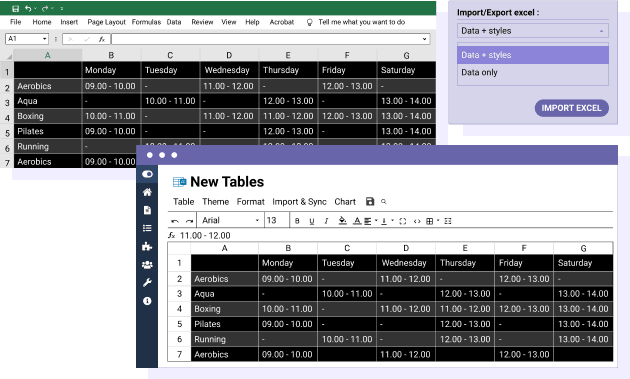Open the Format menu

tap(250, 202)
